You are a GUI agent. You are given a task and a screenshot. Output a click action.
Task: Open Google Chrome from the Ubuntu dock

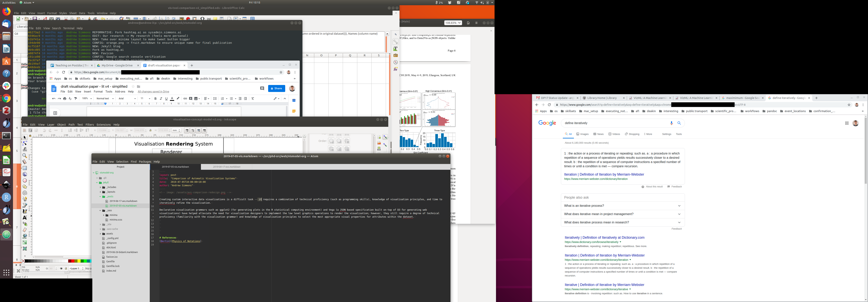(6, 98)
